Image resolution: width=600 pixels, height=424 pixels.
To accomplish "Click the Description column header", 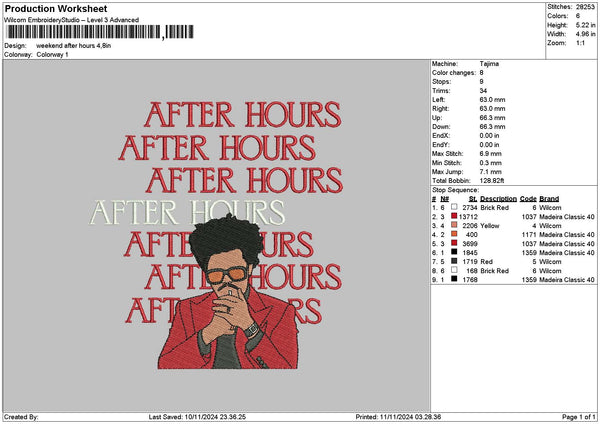I will 498,199.
